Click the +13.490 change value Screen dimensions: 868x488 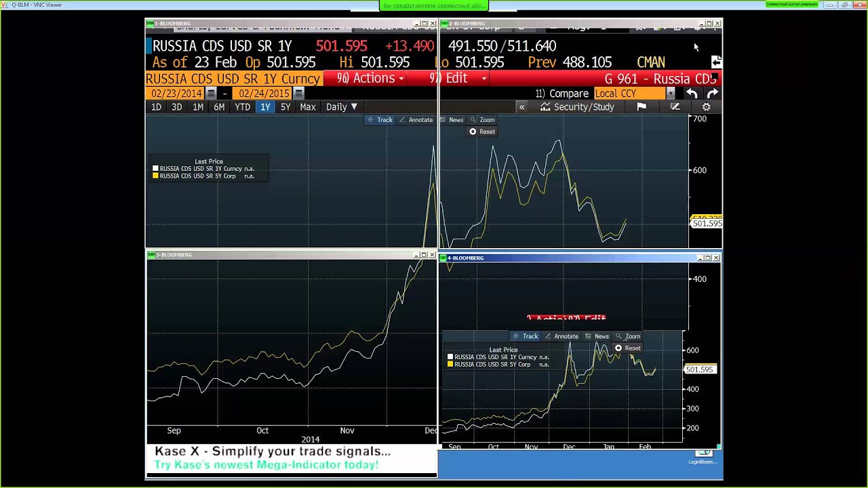[x=409, y=46]
